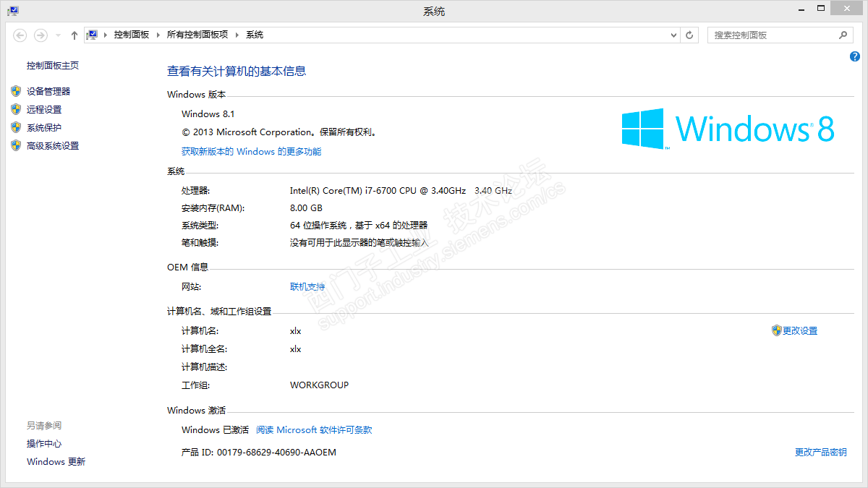Screen dimensions: 868x488
Task: Click the 更改产品密钥 link
Action: click(820, 453)
